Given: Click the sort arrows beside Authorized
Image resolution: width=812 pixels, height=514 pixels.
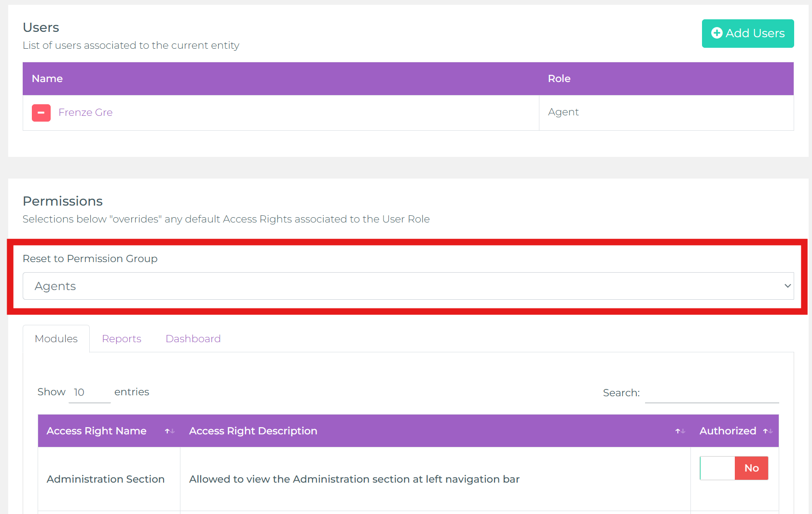Looking at the screenshot, I should coord(768,431).
